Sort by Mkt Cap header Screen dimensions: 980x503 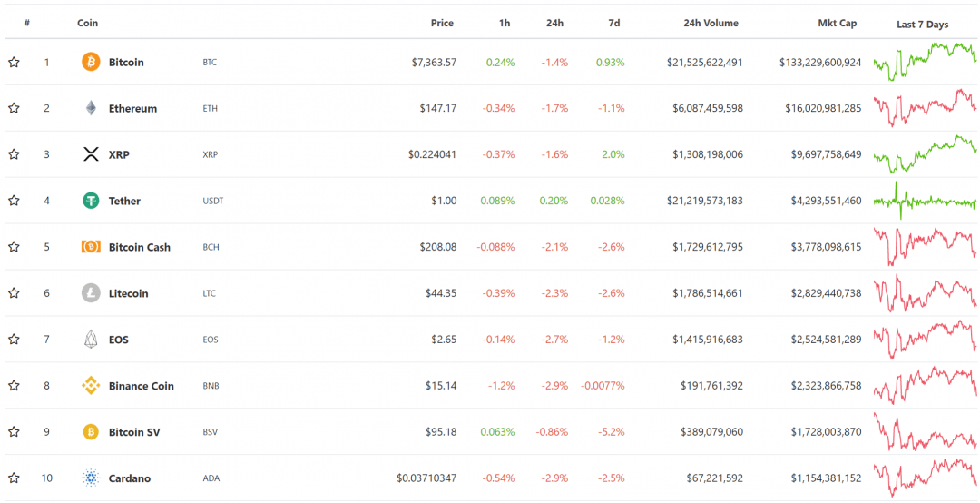838,23
